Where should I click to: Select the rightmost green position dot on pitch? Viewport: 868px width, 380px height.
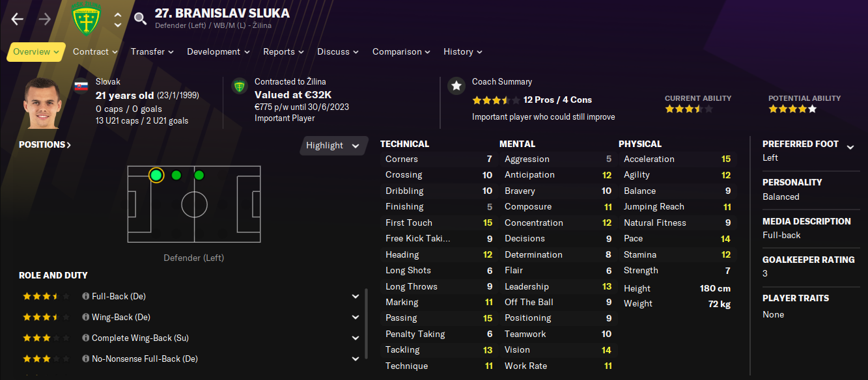pos(199,175)
